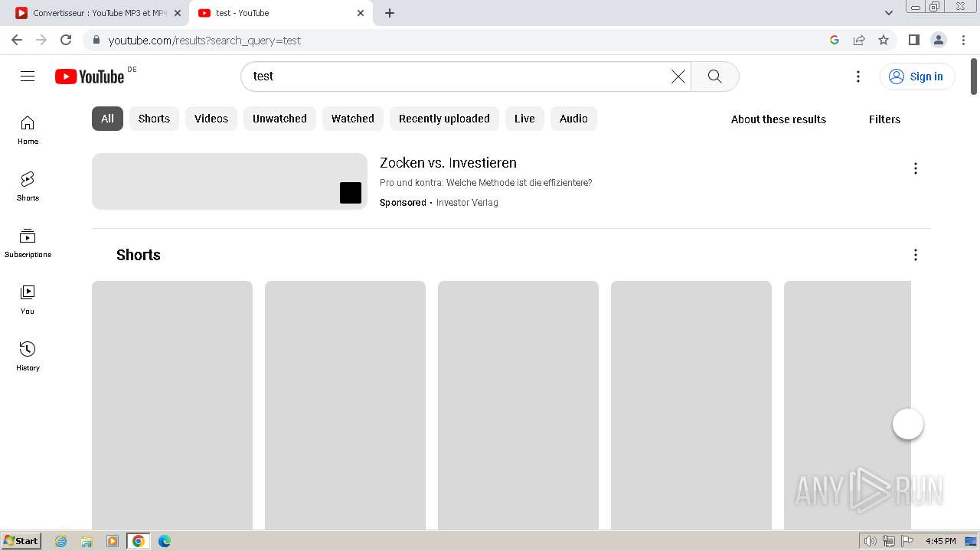Click the Google icon in address bar
The width and height of the screenshot is (980, 551).
click(x=835, y=40)
